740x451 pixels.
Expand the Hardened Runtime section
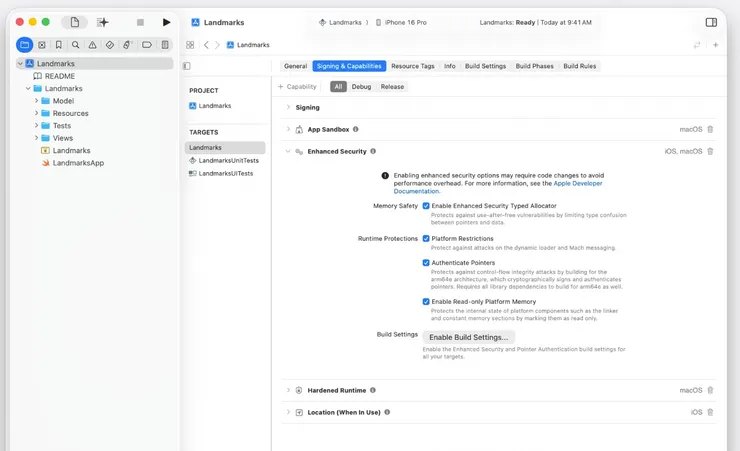288,390
